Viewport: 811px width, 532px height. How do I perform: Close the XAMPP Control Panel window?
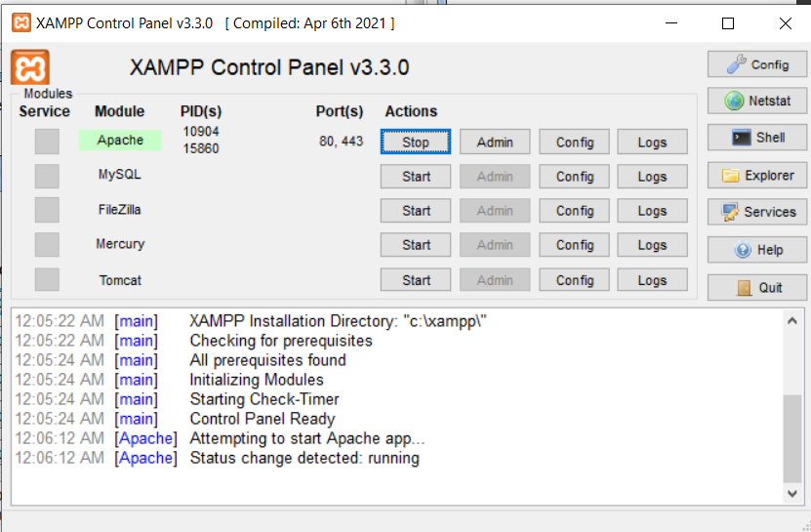pyautogui.click(x=786, y=23)
